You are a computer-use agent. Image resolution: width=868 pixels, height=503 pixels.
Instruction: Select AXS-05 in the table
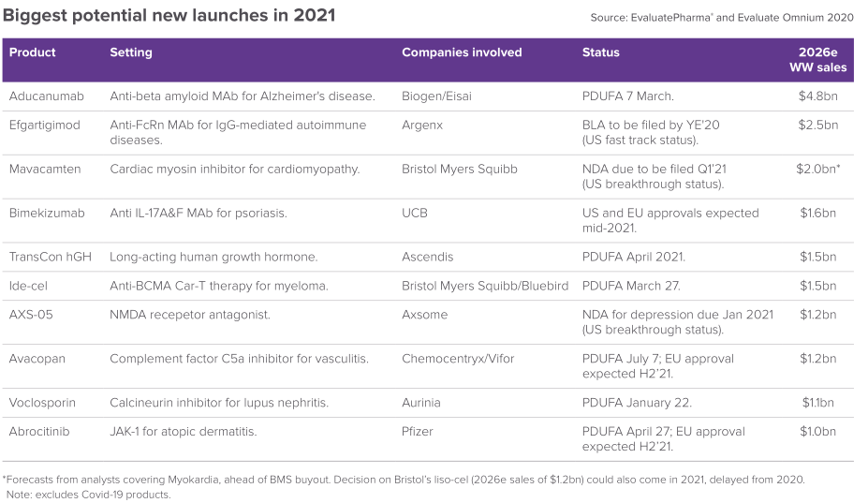pyautogui.click(x=31, y=315)
